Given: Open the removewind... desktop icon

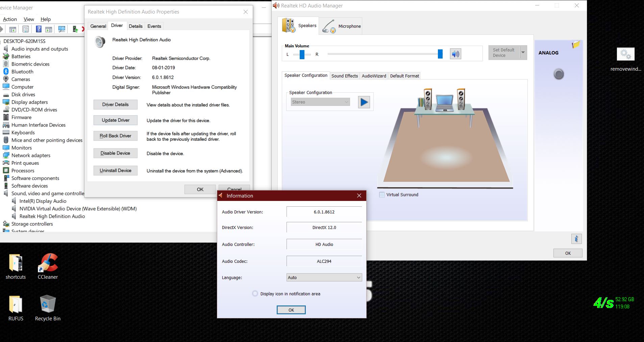Looking at the screenshot, I should tap(626, 59).
